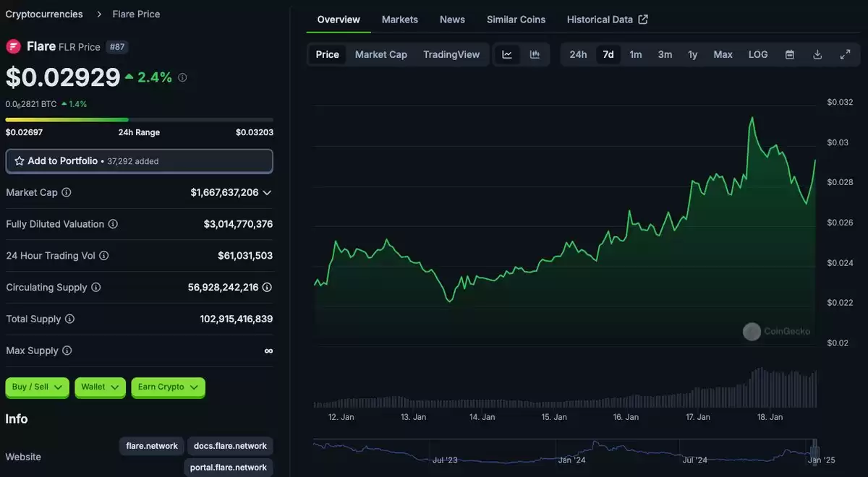Open the docs.flare.network link
This screenshot has height=477, width=868.
[230, 446]
